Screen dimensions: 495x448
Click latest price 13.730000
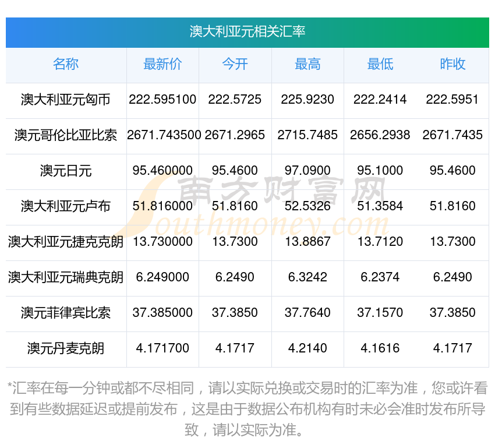(x=162, y=242)
